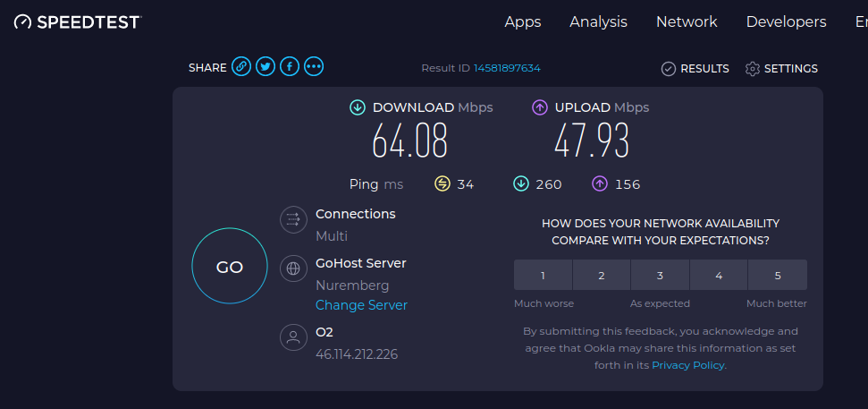
Task: Share result on Facebook
Action: [x=290, y=67]
